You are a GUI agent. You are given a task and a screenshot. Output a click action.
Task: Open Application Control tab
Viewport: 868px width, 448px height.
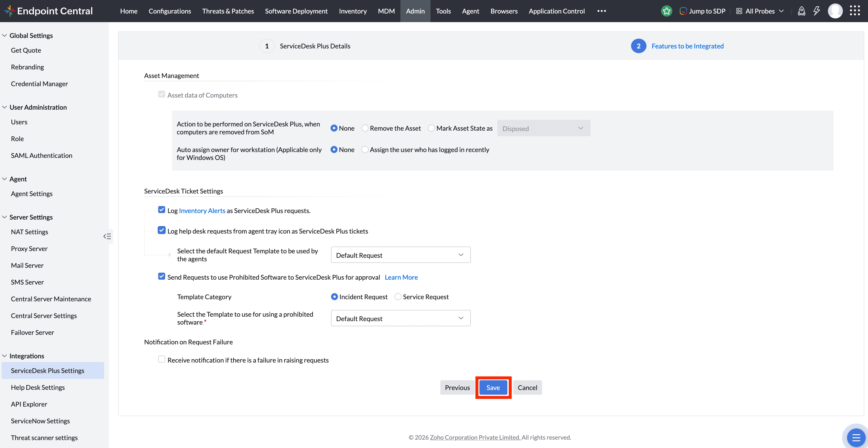click(557, 11)
